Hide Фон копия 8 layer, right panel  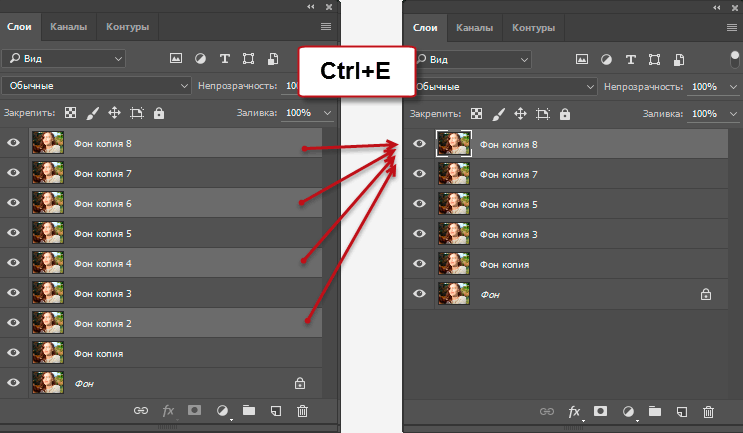[x=419, y=144]
